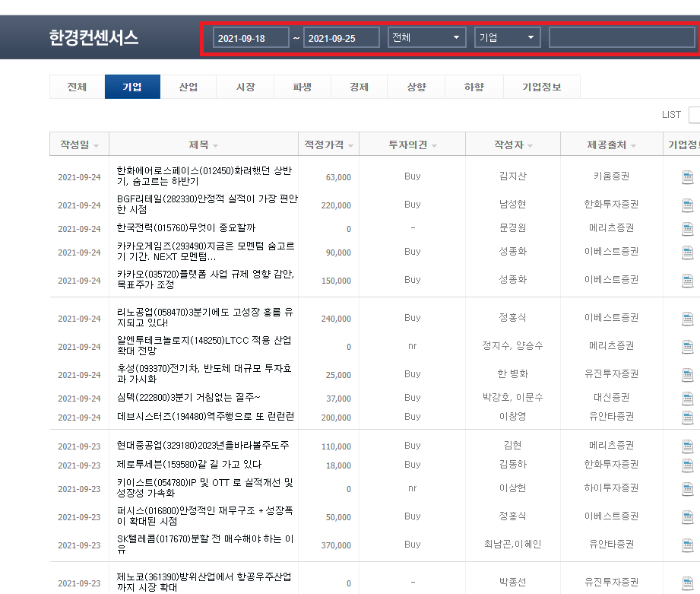
Task: Open report titled 현대중공업(329180)2023년을바라볼주도주
Action: coord(203,445)
